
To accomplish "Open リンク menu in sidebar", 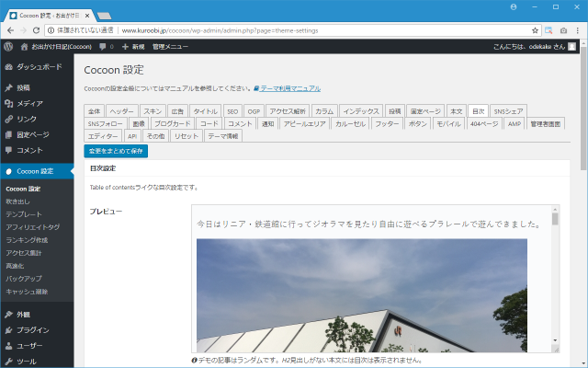I will [x=37, y=119].
